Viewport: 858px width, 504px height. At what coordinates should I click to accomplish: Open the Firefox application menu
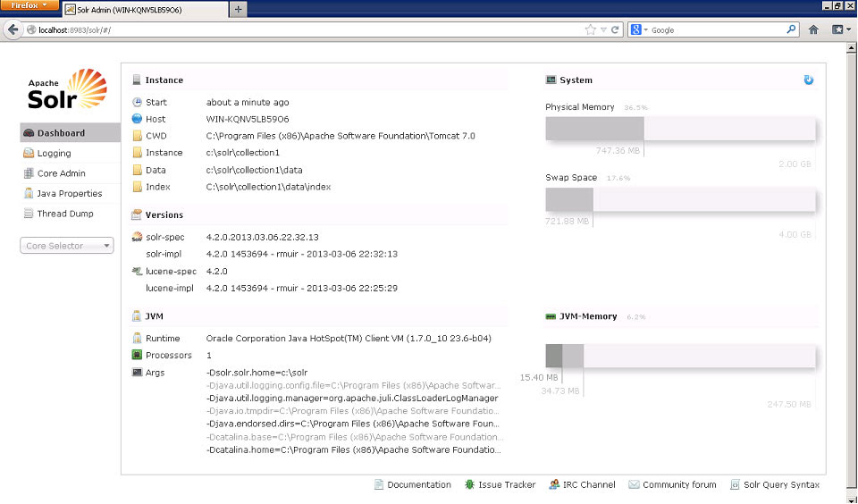[29, 5]
